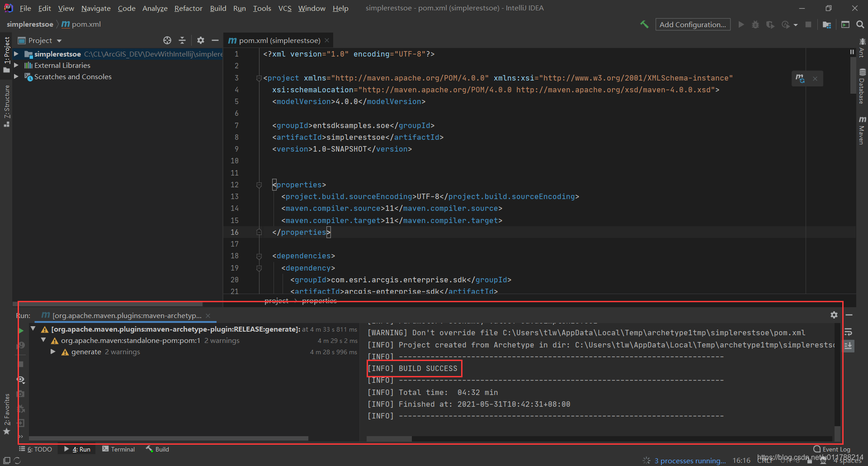Open the Run configurations settings gear in Run panel
Screen dimensions: 868x466
pos(834,315)
